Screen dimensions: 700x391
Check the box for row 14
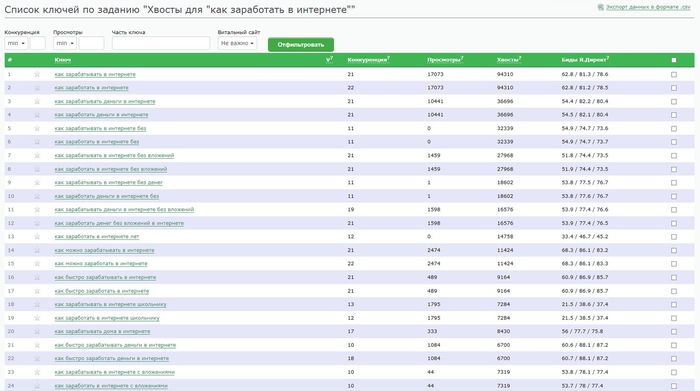(x=674, y=250)
